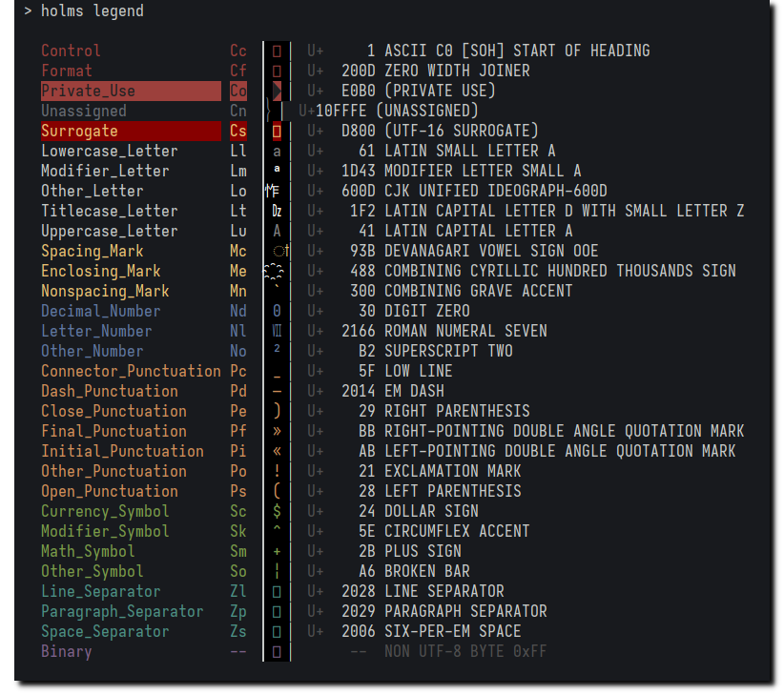This screenshot has width=784, height=695.
Task: Click the U+10FFFE unassigned codepoint
Action: point(332,111)
